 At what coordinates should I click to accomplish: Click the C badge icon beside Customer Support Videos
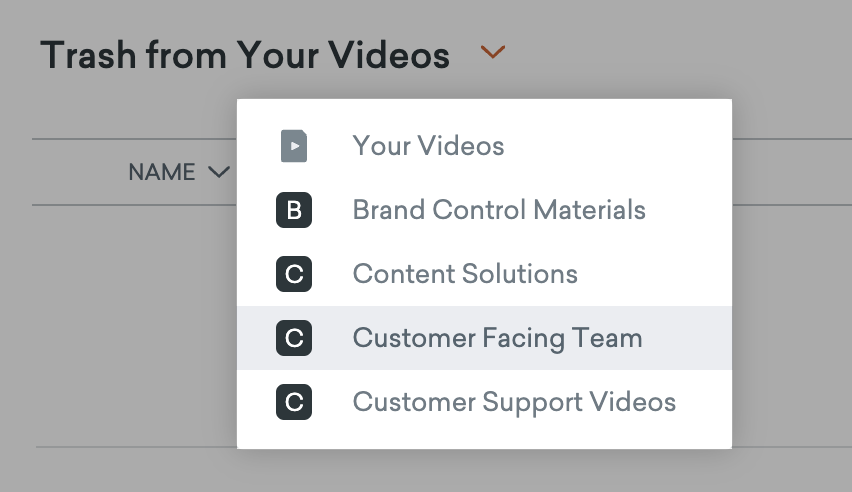click(294, 403)
